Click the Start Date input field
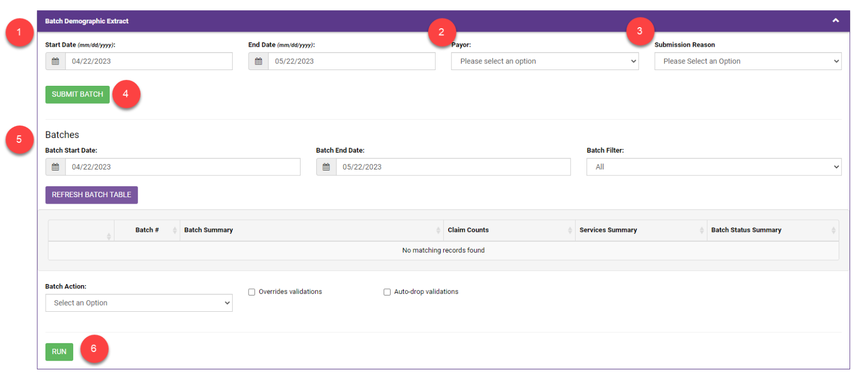The image size is (868, 384). 149,61
